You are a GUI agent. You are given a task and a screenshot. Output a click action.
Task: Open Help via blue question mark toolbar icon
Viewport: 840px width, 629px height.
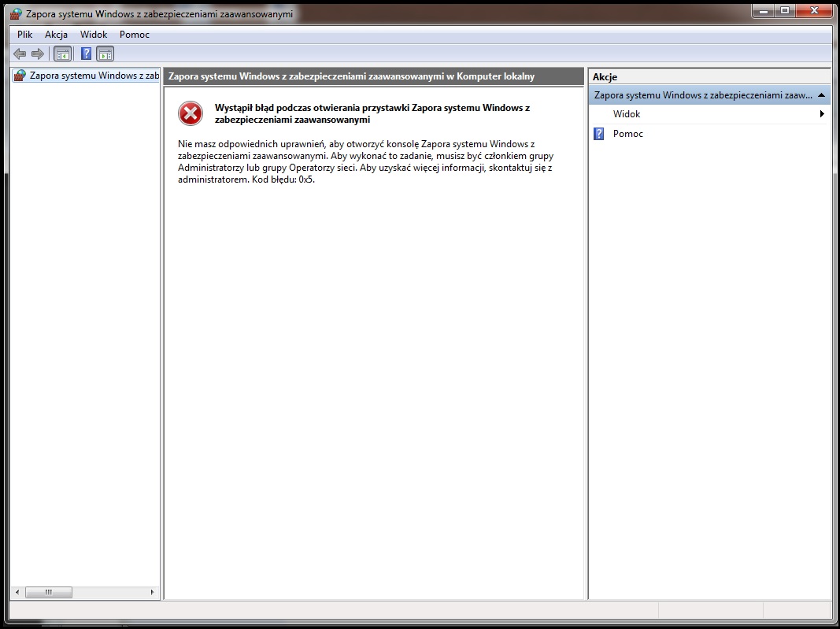pos(86,54)
